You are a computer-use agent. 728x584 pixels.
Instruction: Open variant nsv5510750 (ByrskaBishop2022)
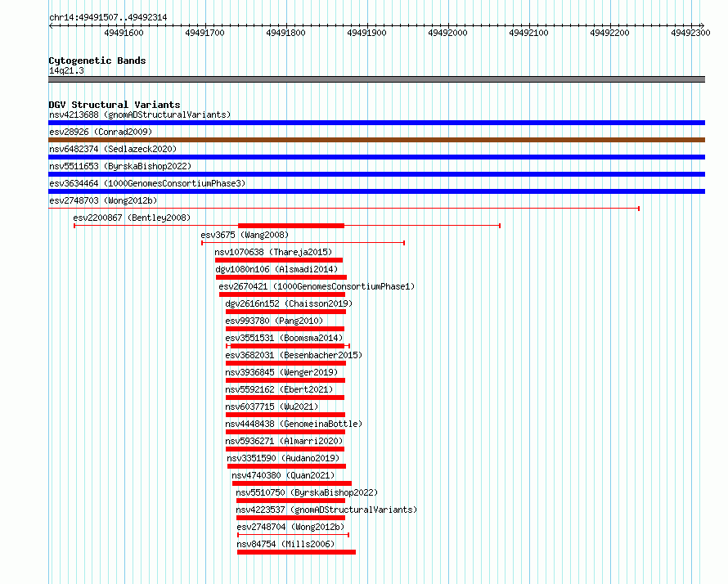307,492
